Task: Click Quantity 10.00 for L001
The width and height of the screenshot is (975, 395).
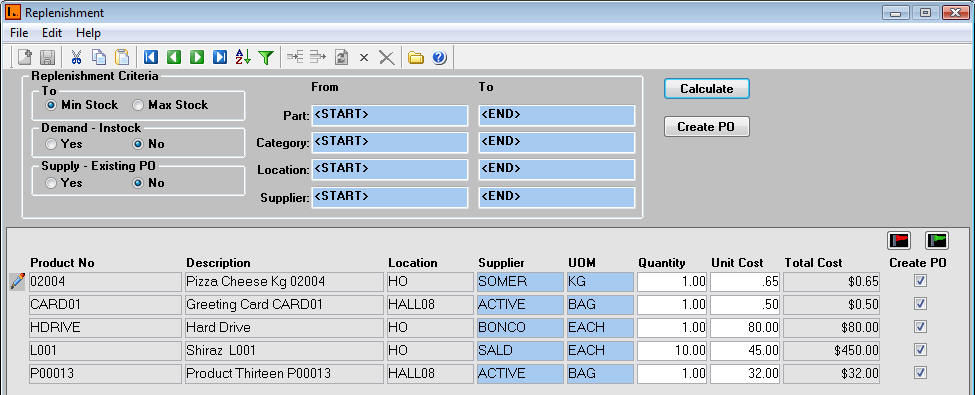Action: tap(672, 350)
